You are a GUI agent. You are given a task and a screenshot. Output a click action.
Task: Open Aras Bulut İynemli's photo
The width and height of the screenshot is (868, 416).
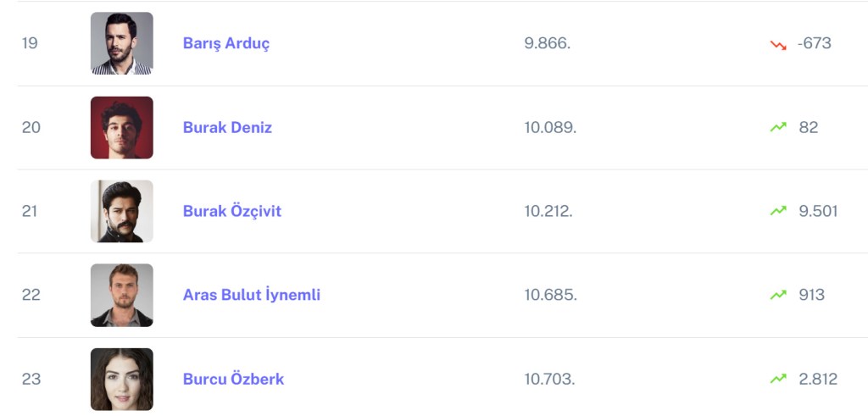click(x=122, y=295)
